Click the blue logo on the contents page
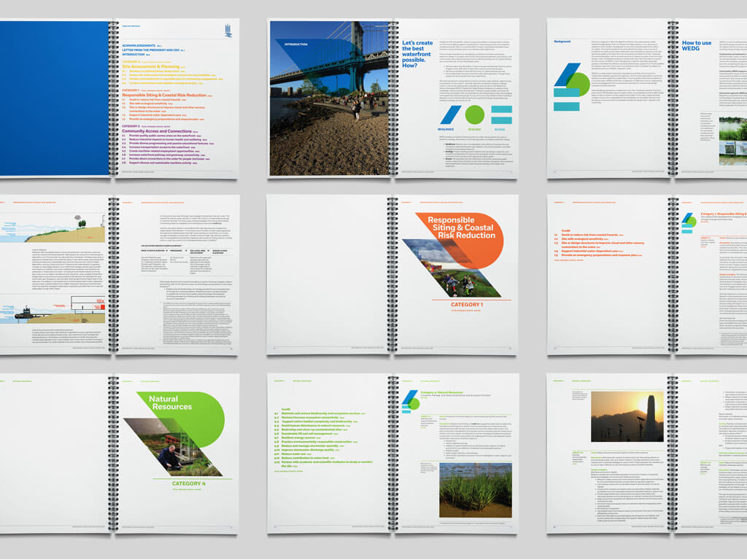The image size is (747, 560). click(228, 31)
